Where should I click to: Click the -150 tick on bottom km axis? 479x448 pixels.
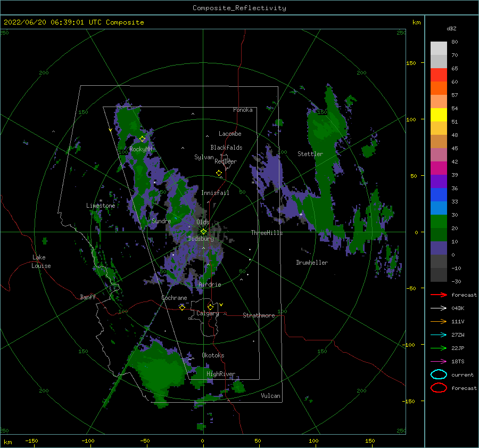31,441
